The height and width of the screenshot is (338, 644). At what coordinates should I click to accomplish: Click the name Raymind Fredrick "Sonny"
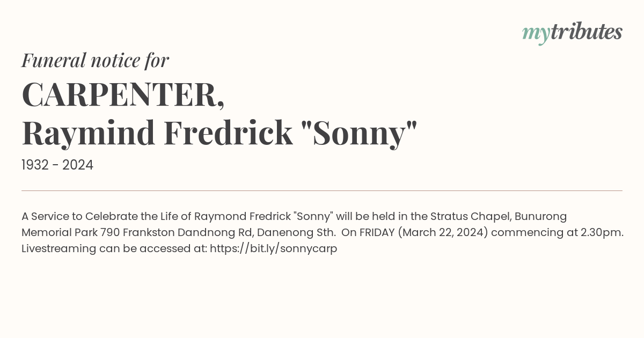click(219, 133)
